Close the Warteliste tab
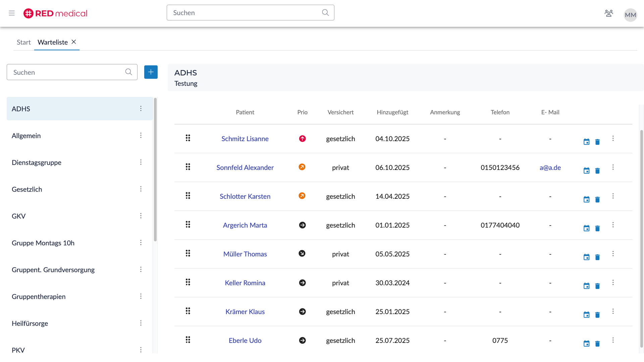The image size is (644, 362). click(x=74, y=42)
